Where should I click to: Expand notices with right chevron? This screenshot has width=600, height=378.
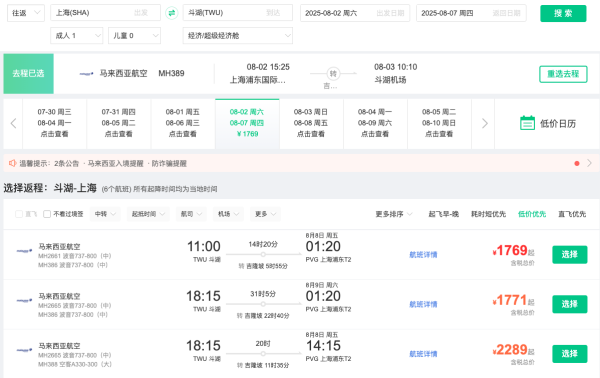click(589, 163)
